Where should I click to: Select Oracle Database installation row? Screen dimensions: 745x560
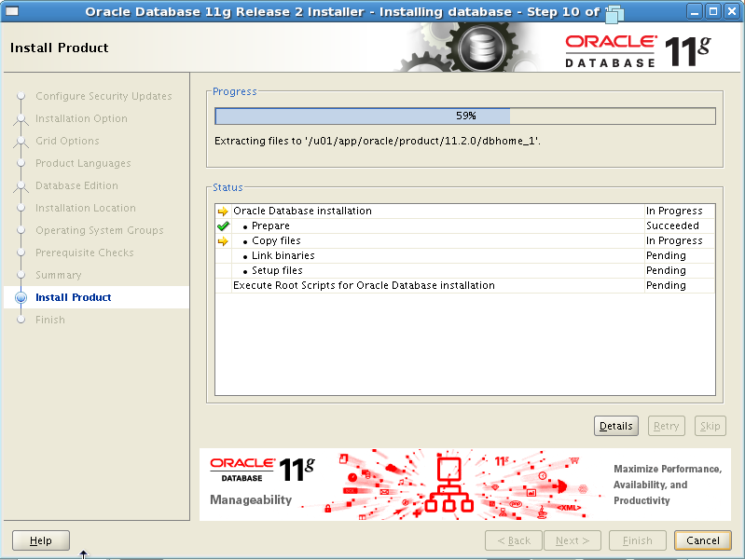pyautogui.click(x=465, y=211)
